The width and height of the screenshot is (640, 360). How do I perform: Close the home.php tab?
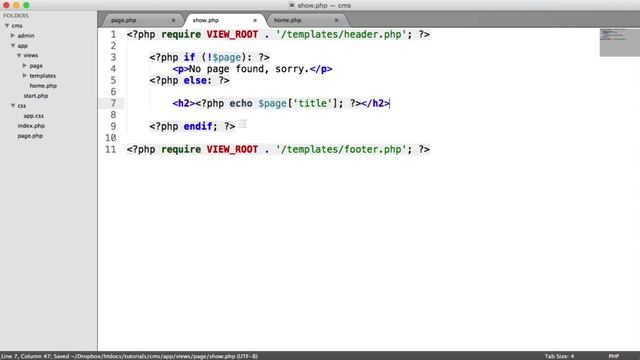click(x=336, y=20)
